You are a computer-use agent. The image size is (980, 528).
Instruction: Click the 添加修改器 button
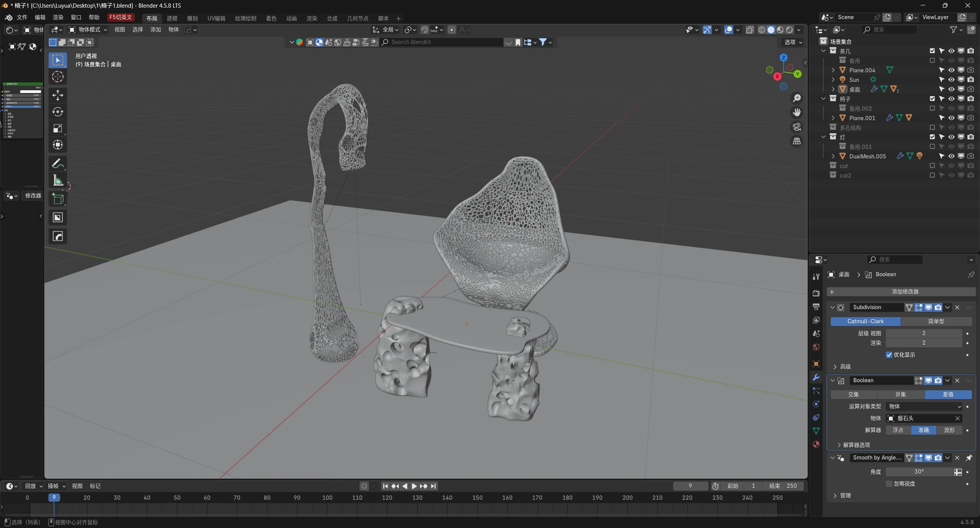[901, 292]
